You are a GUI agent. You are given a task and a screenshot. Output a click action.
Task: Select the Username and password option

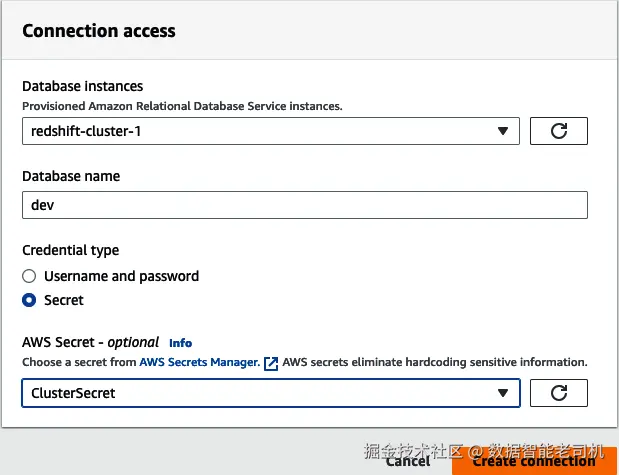29,276
